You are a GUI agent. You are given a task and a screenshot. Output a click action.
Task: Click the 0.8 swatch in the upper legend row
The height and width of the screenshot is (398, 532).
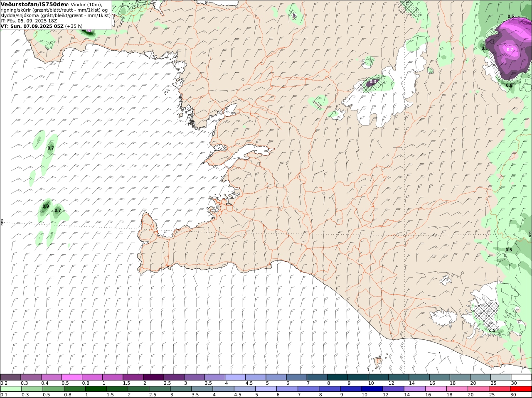92,377
